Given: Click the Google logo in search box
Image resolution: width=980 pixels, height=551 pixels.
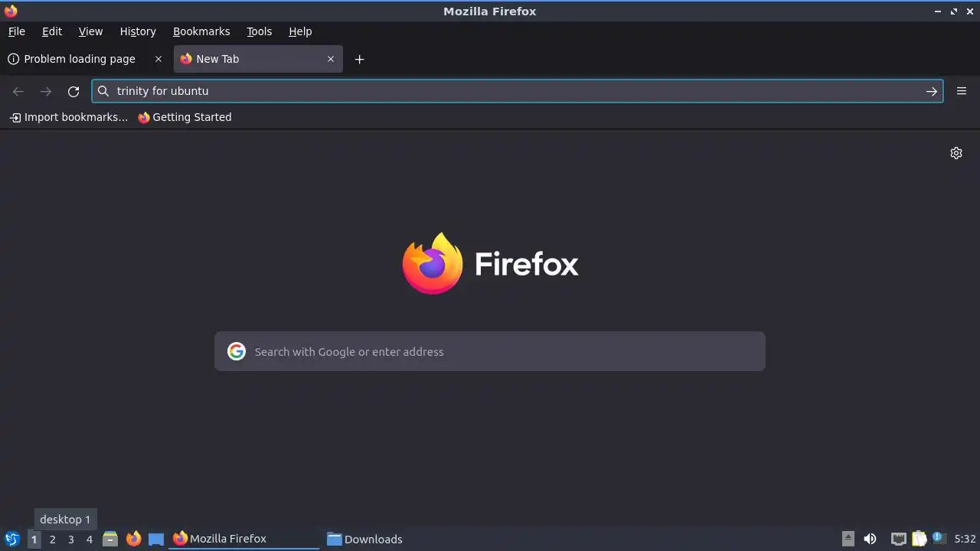Looking at the screenshot, I should coord(237,351).
